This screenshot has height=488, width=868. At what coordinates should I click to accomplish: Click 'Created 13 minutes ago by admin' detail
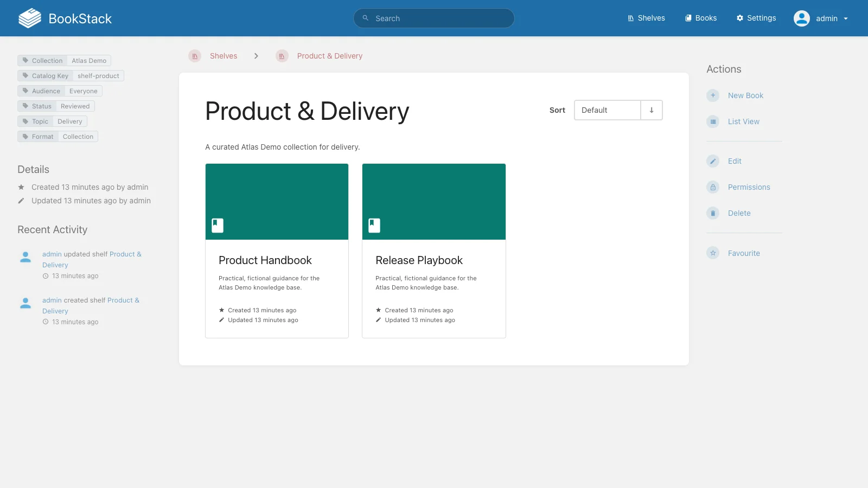(x=90, y=187)
